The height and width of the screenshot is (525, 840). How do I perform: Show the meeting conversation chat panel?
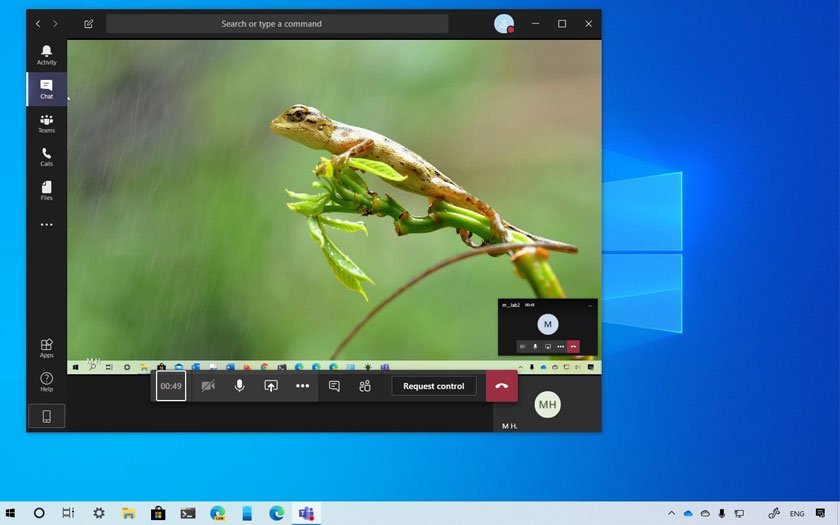coord(334,386)
